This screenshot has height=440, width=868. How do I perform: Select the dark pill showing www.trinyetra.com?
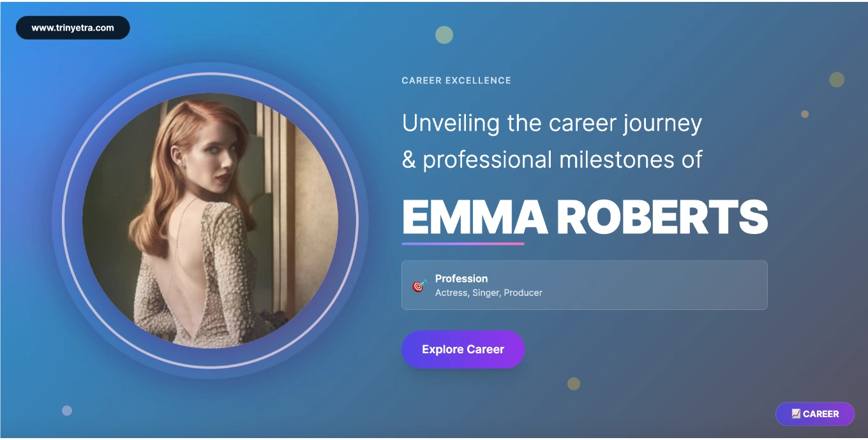coord(73,27)
